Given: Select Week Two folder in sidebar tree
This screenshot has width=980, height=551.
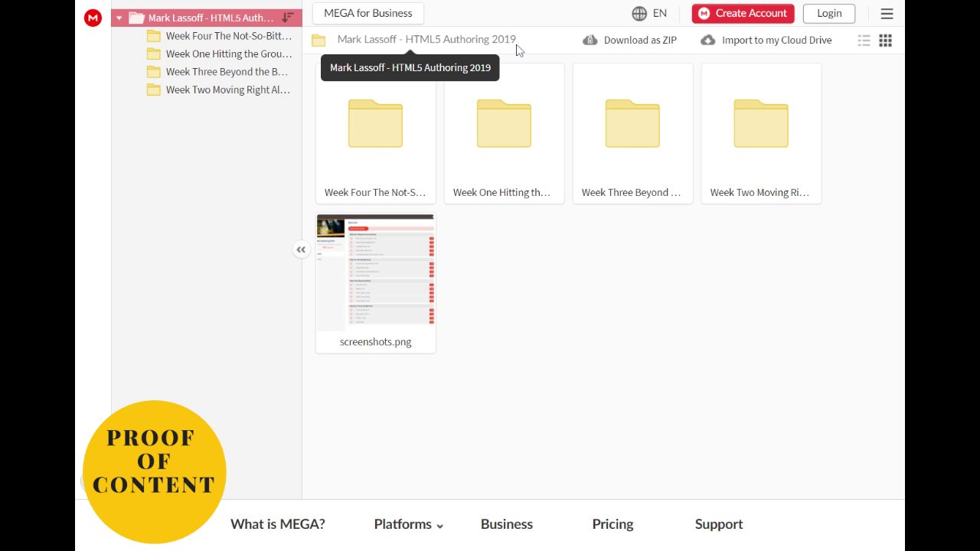Looking at the screenshot, I should coord(218,90).
